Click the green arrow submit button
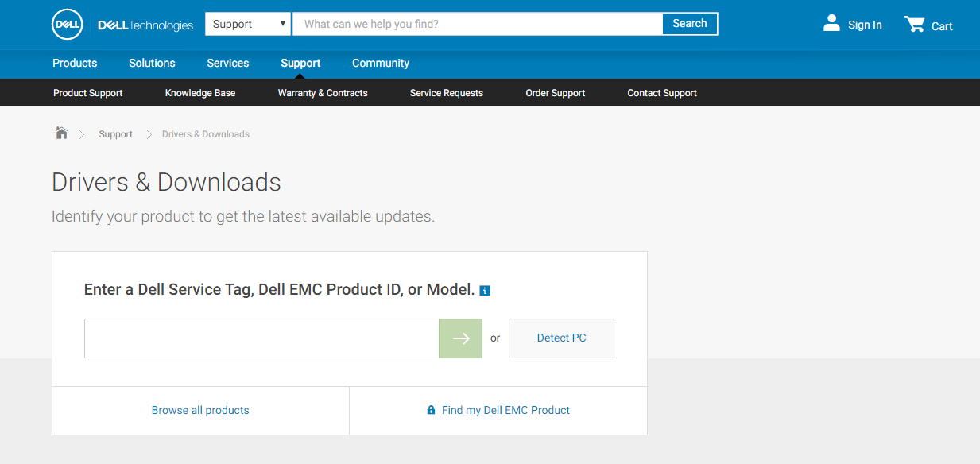Viewport: 980px width, 464px height. pos(460,338)
